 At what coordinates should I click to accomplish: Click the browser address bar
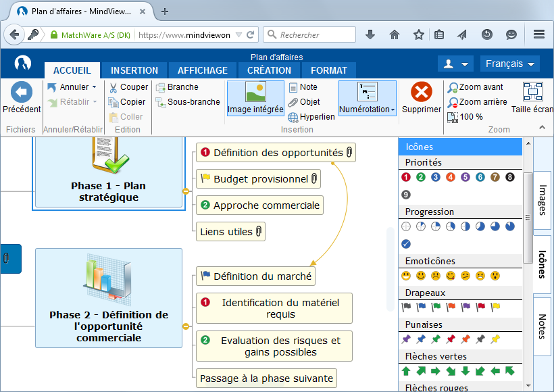(184, 34)
